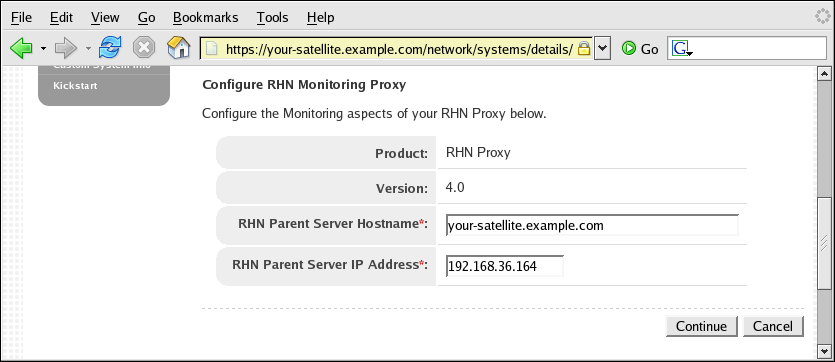
Task: Open the Bookmarks menu
Action: 206,18
